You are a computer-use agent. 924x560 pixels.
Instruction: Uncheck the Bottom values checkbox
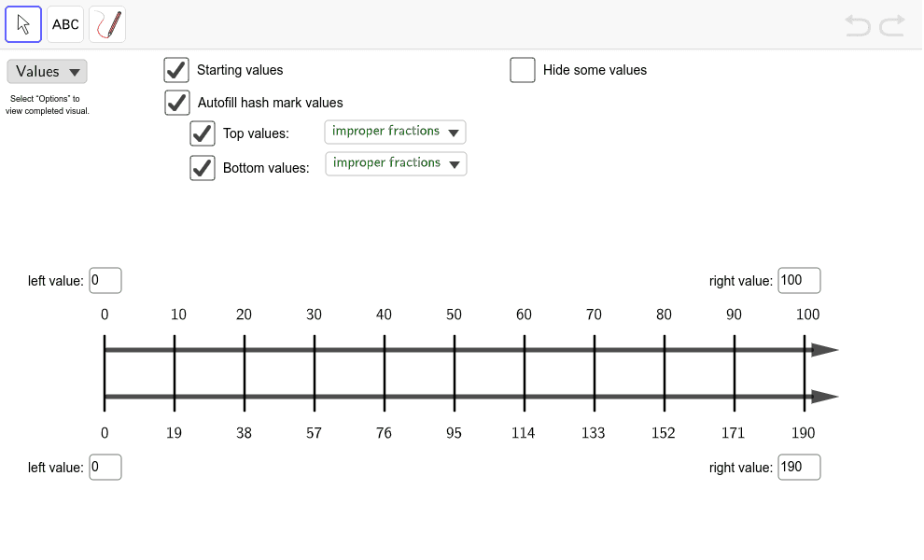(203, 168)
